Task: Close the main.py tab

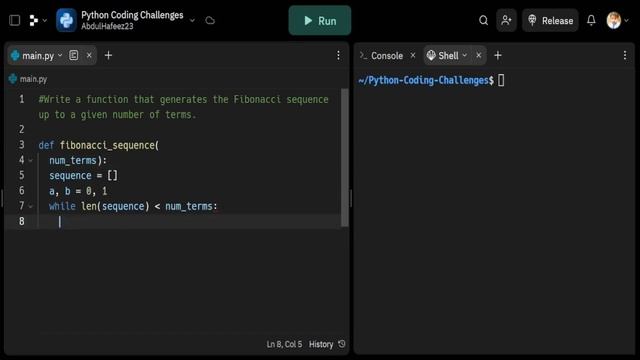Action: pos(89,55)
